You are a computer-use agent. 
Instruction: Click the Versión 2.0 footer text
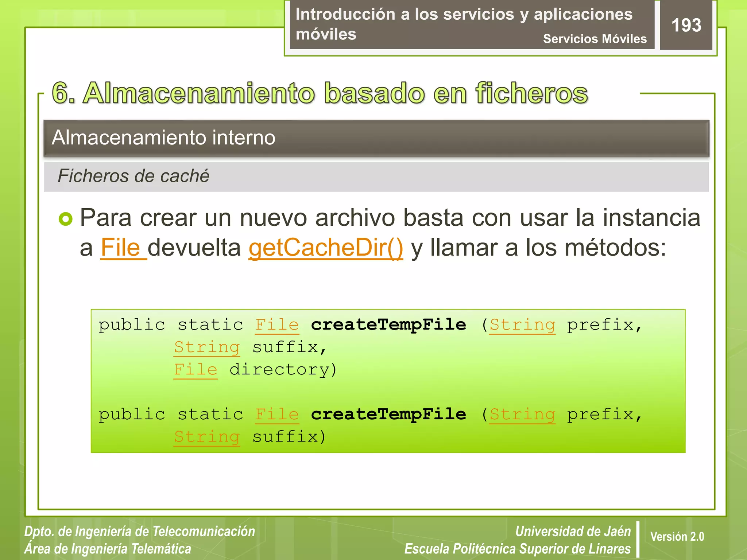(677, 537)
